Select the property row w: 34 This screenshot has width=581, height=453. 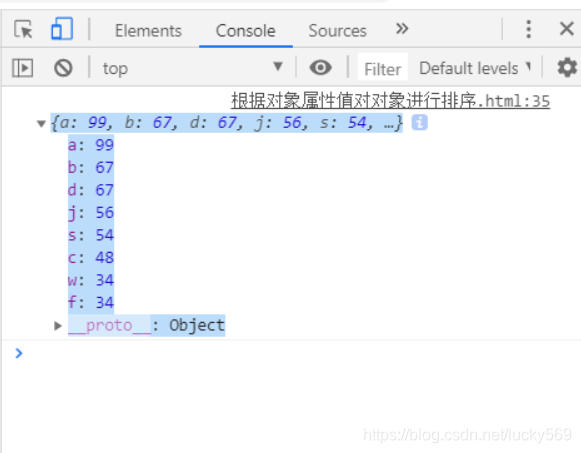pyautogui.click(x=91, y=280)
